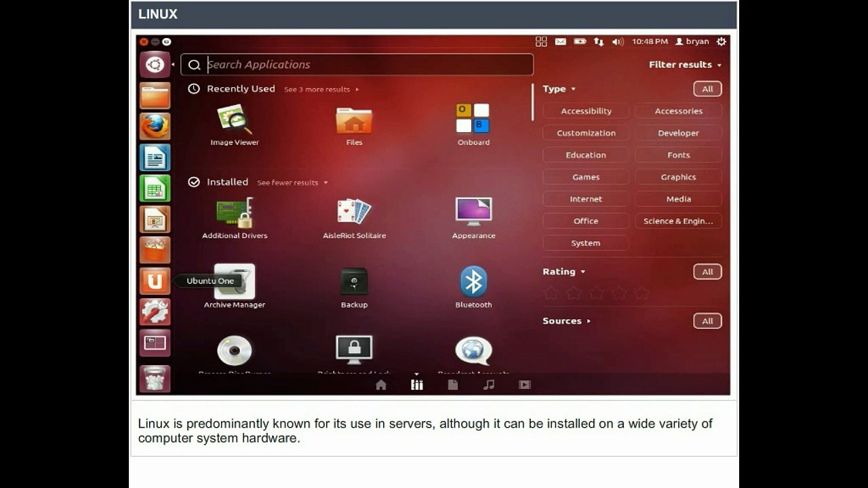Switch to the Files lens
Screen dimensions: 868x488
[x=453, y=385]
